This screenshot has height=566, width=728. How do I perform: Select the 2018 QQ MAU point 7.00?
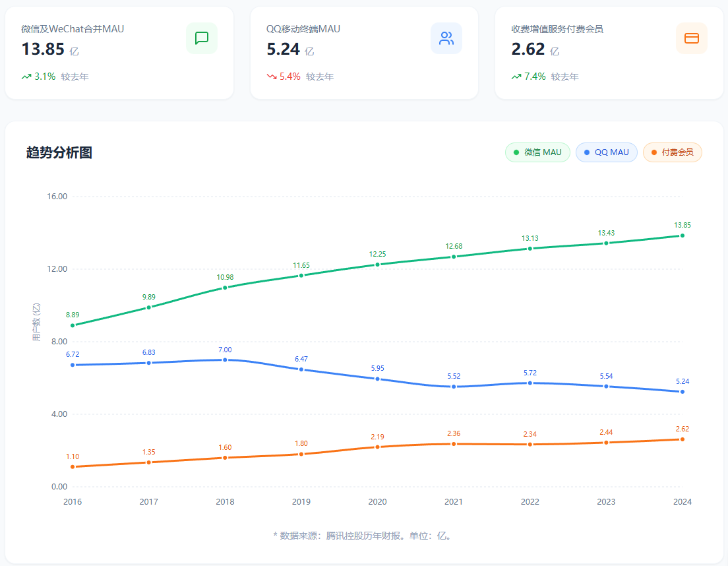tap(225, 360)
